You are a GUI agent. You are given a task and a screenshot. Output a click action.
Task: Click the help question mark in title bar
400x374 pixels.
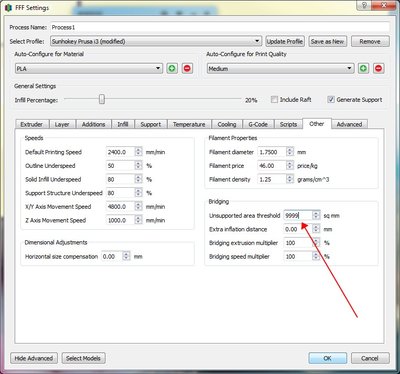[364, 5]
